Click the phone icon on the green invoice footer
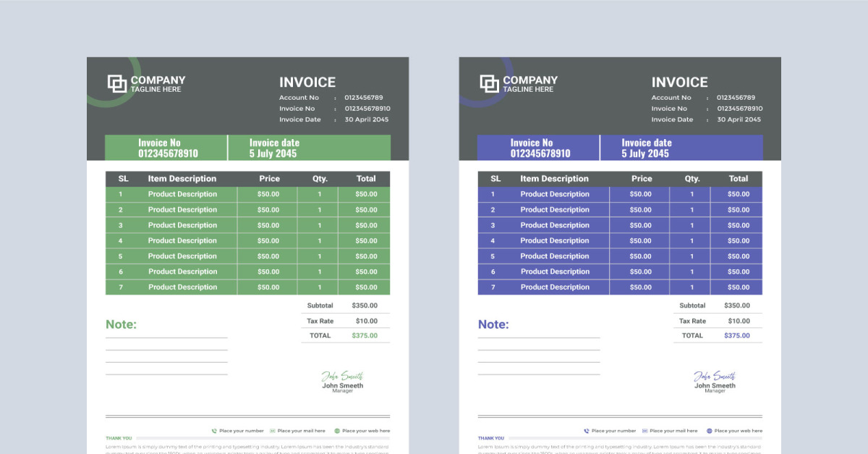Screen dimensions: 868x454 tap(214, 431)
